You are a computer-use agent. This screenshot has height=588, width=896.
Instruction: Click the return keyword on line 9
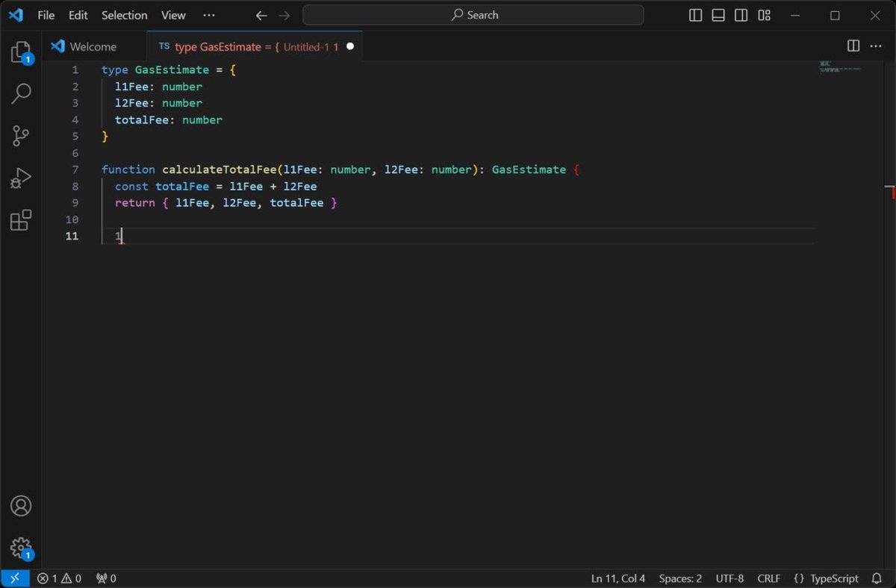pyautogui.click(x=134, y=203)
